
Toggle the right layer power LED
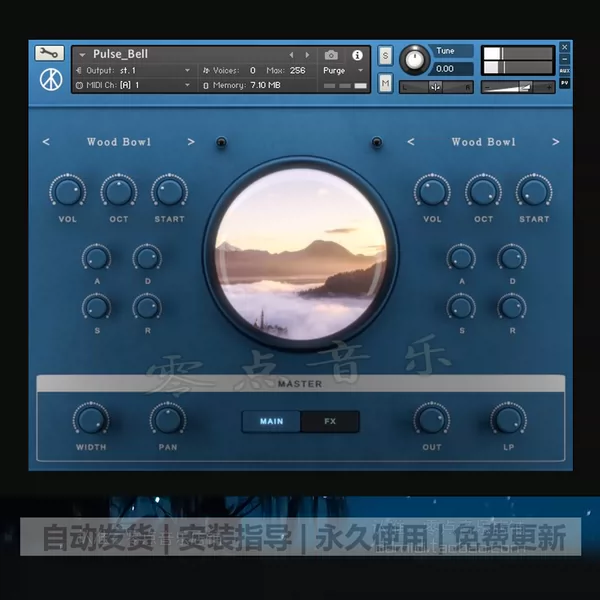point(377,142)
